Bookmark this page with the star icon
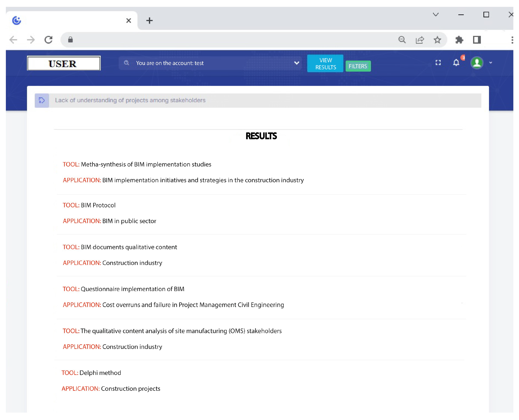This screenshot has width=519, height=420. pos(437,40)
